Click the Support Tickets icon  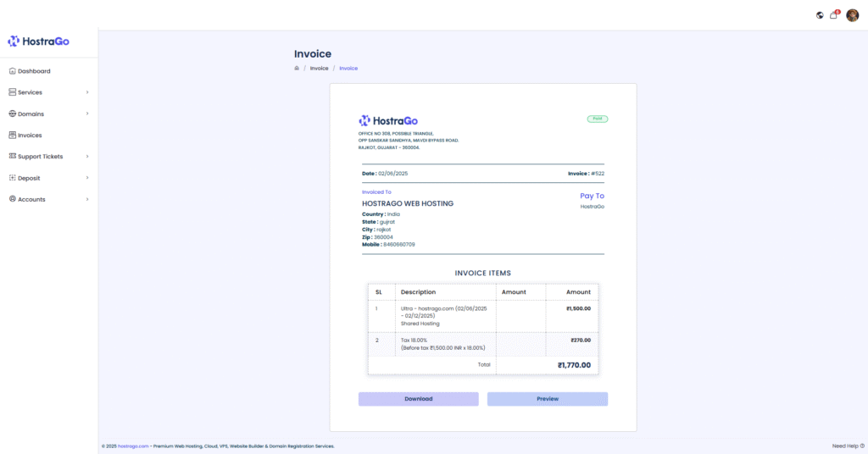pyautogui.click(x=12, y=156)
